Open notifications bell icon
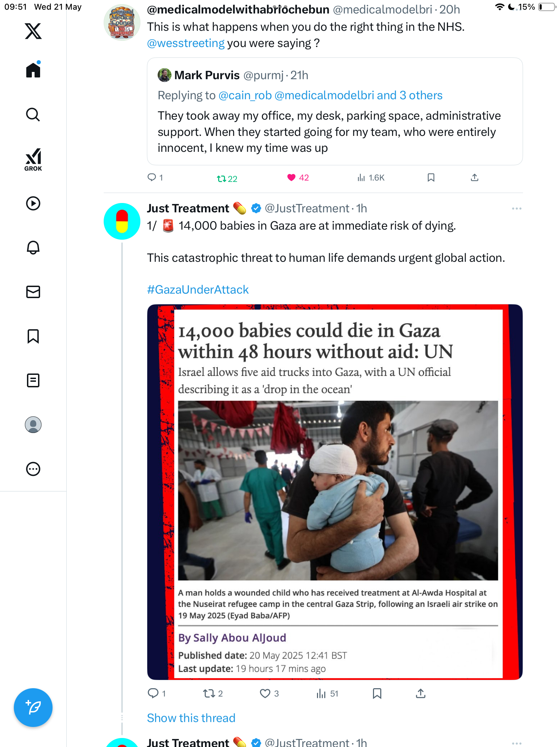This screenshot has width=560, height=747. pyautogui.click(x=33, y=248)
